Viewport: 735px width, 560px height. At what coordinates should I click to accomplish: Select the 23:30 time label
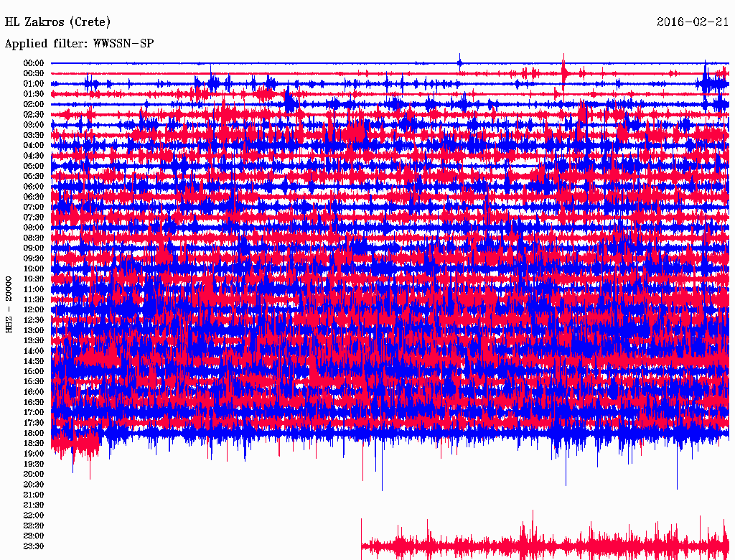34,546
